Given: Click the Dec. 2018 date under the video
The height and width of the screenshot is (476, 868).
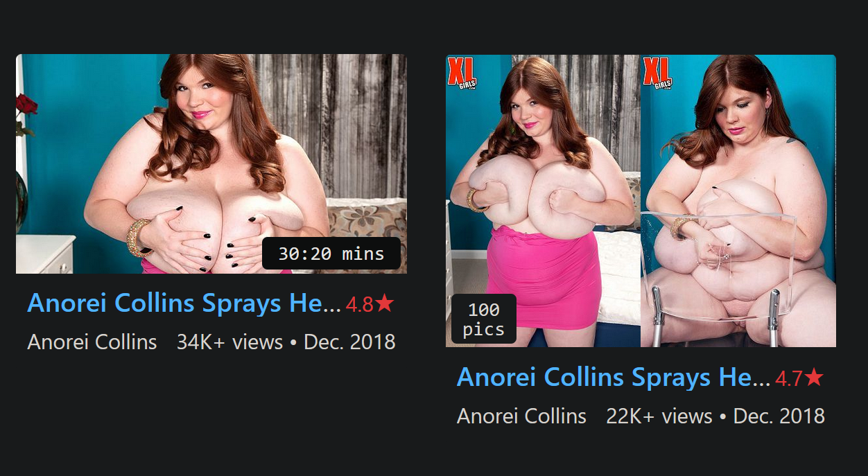Looking at the screenshot, I should (x=350, y=342).
